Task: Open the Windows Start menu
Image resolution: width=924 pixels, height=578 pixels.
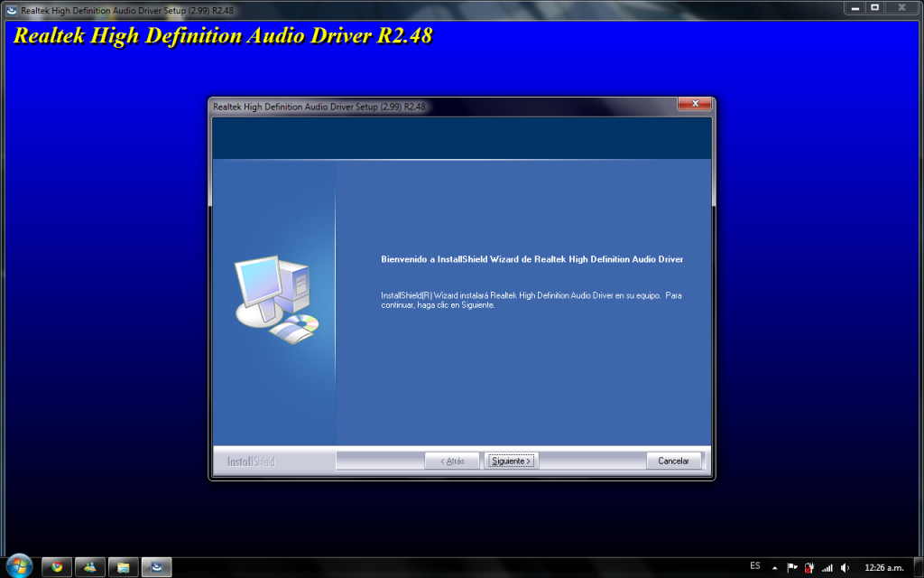Action: click(x=19, y=567)
